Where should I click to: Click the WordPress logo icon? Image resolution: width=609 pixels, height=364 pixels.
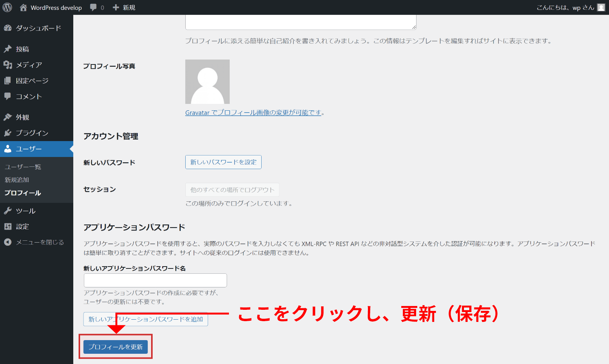[x=7, y=7]
